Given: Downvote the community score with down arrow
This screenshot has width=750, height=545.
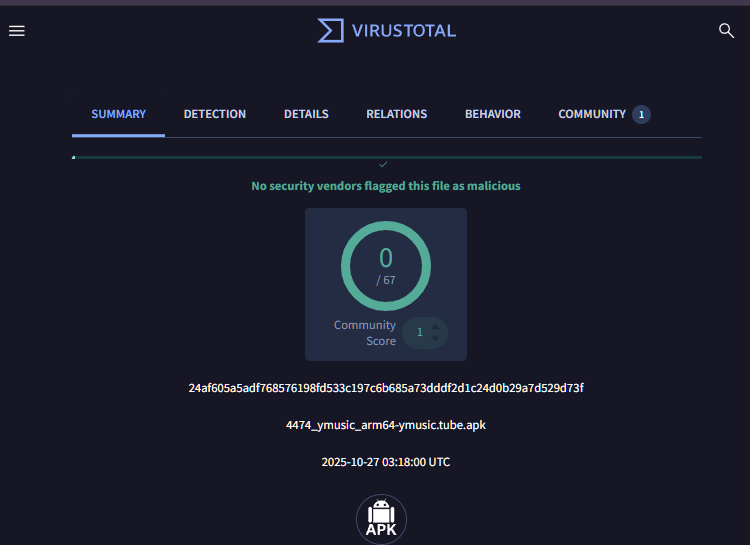Looking at the screenshot, I should (x=435, y=338).
